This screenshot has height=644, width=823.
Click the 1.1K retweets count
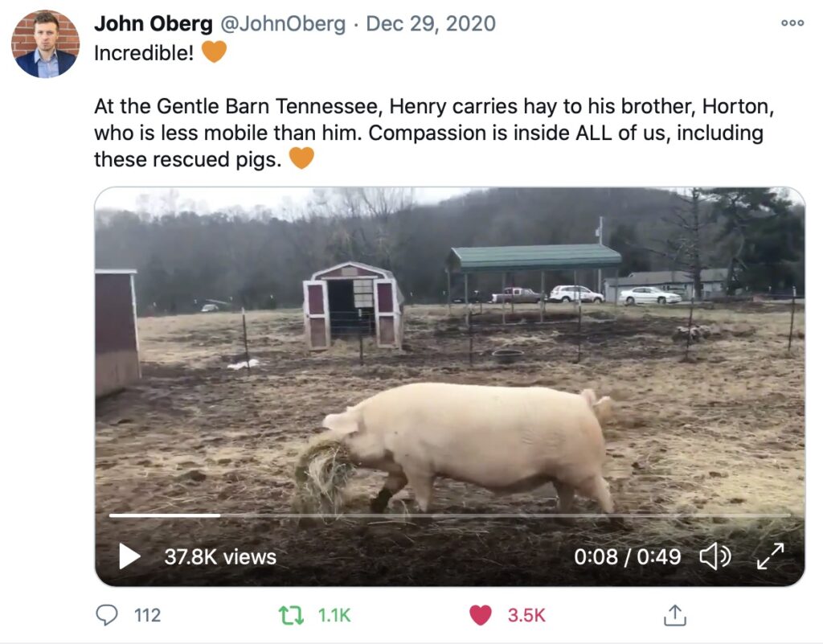(x=334, y=615)
